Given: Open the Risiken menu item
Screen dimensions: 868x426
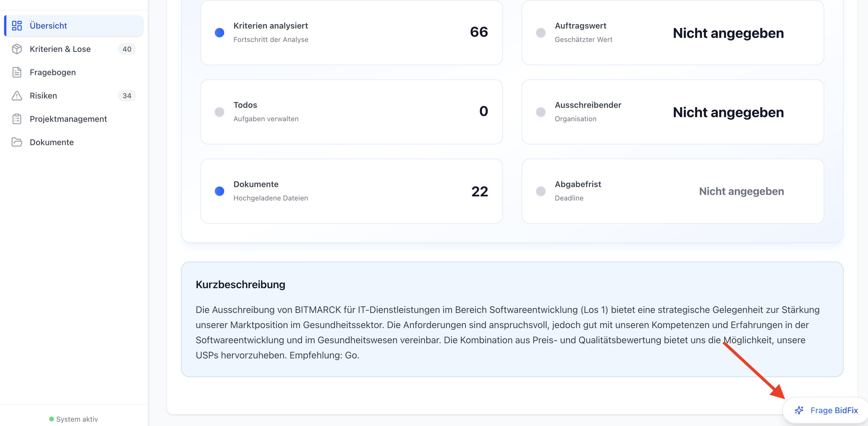Looking at the screenshot, I should point(43,96).
